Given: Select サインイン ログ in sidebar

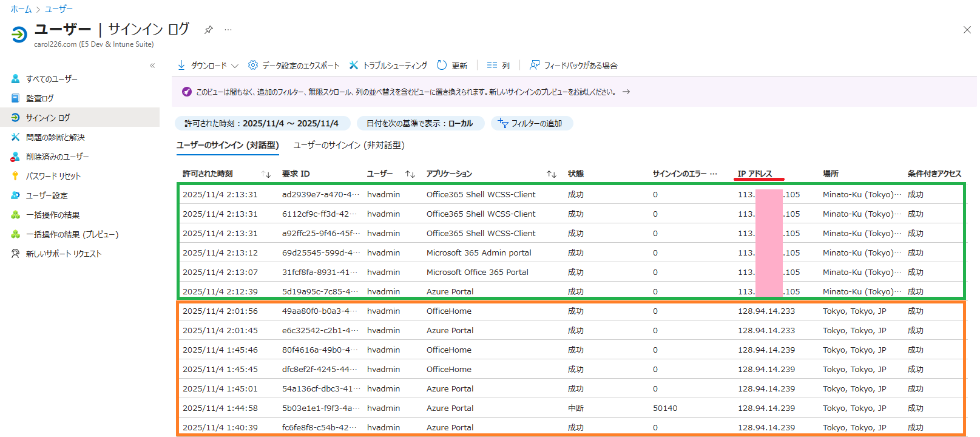Looking at the screenshot, I should point(79,118).
